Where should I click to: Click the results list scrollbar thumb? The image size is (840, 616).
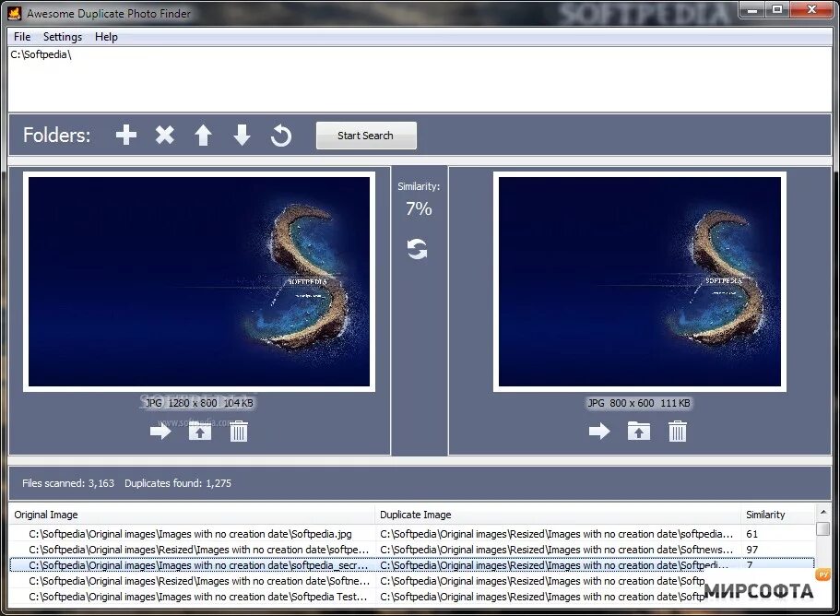[822, 528]
